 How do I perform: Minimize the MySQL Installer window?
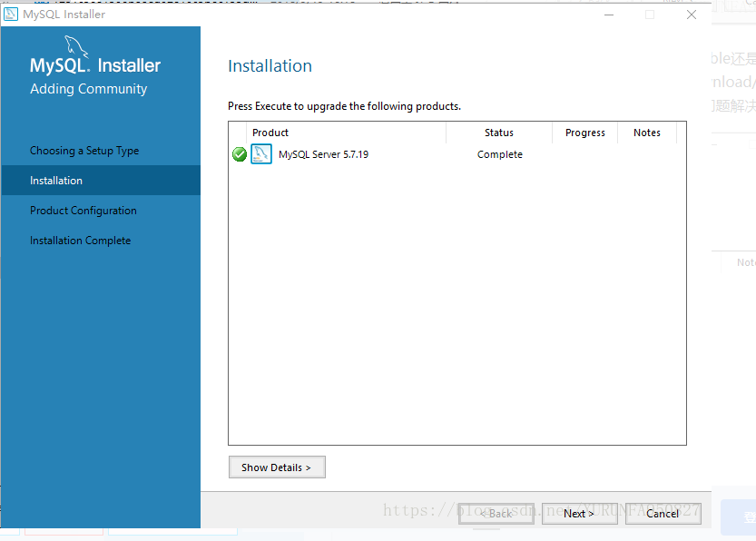(609, 15)
